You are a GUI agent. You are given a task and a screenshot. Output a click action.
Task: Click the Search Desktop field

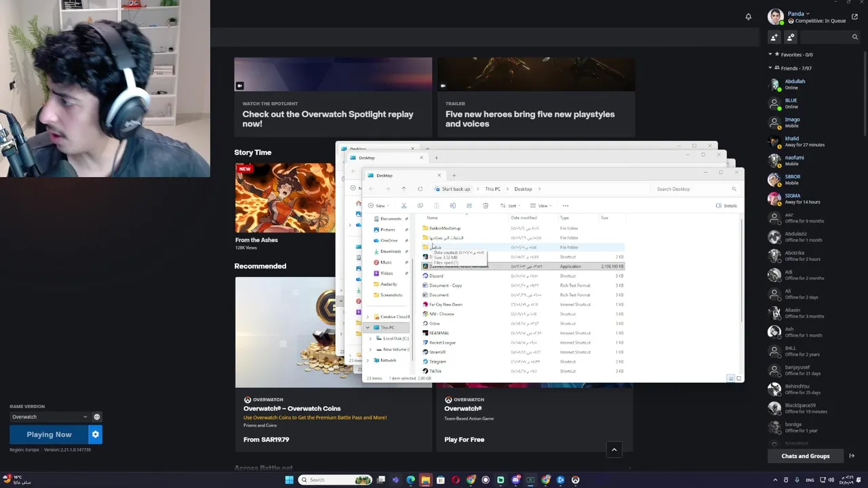pyautogui.click(x=696, y=189)
